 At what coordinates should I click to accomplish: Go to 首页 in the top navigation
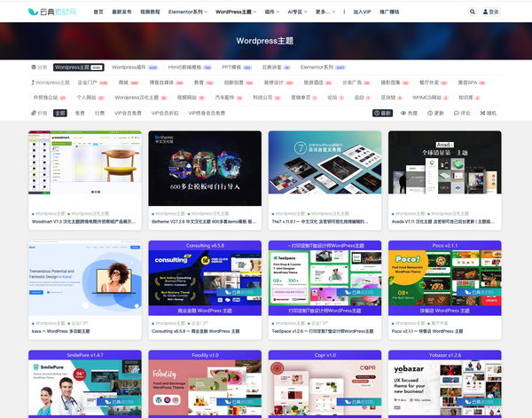point(98,12)
